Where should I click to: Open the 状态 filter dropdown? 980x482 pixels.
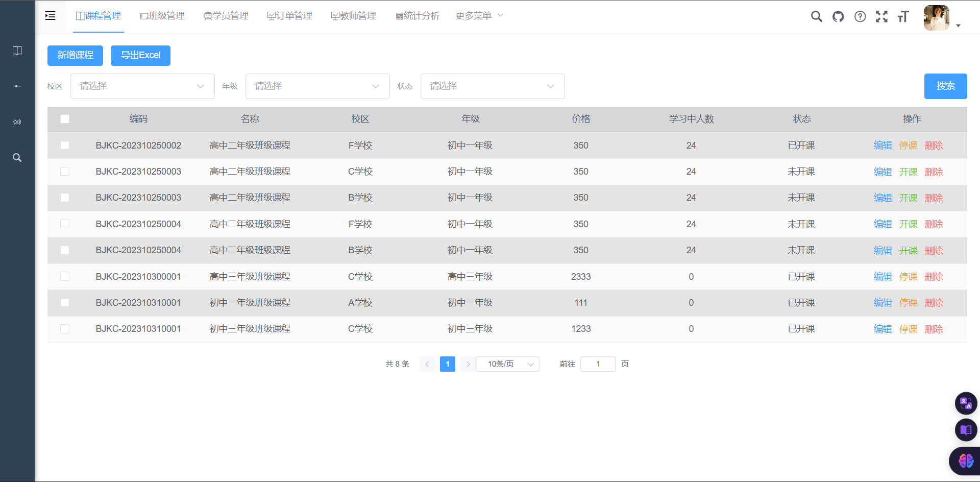click(493, 86)
